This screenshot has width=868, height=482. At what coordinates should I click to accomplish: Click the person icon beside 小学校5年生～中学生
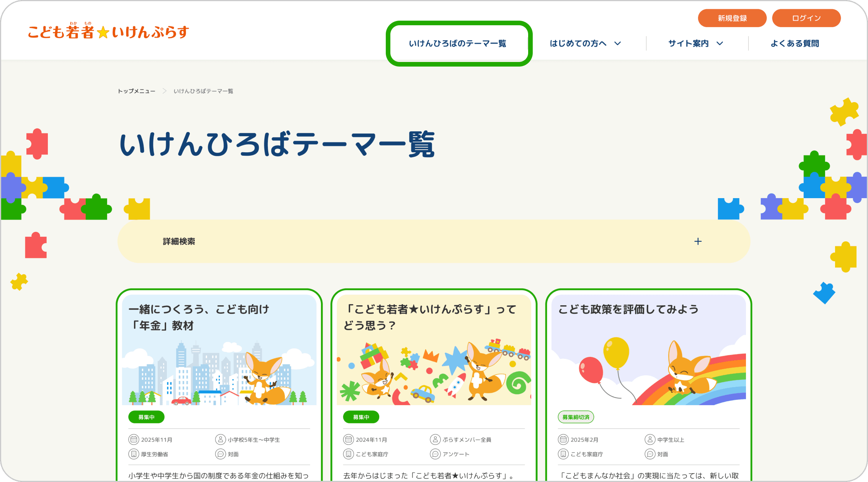(221, 439)
